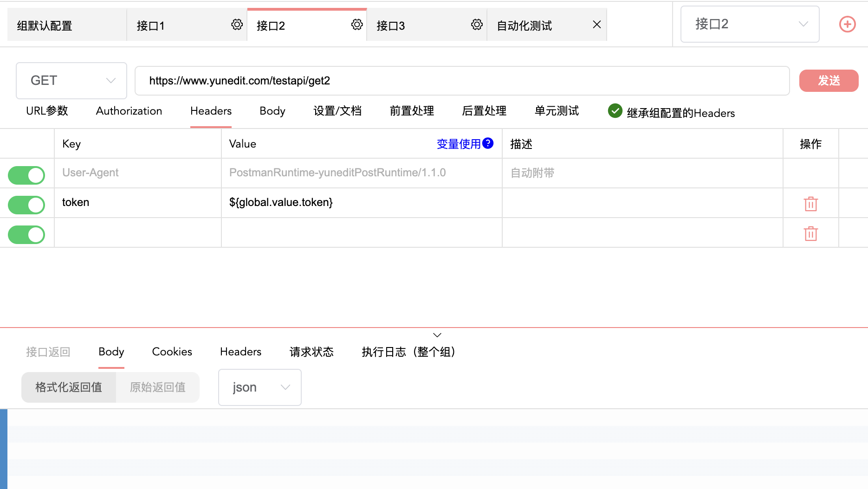Viewport: 868px width, 489px height.
Task: Open settings gear on 接口3 tab
Action: (477, 25)
